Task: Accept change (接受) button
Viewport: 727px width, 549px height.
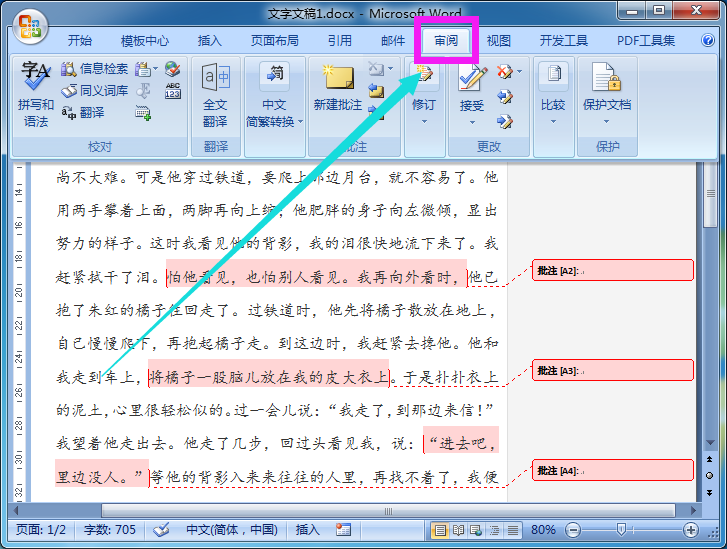Action: click(x=472, y=88)
